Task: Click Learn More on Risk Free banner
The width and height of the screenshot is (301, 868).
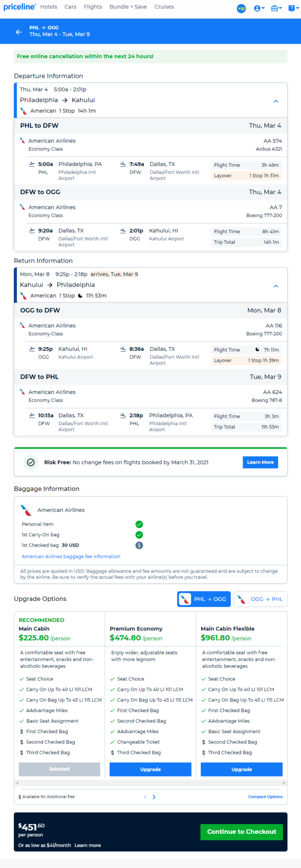Action: point(260,462)
